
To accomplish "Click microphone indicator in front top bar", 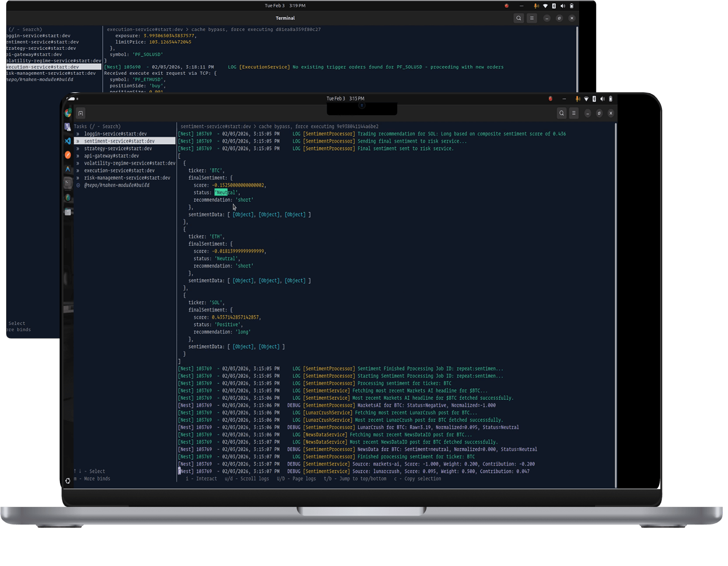I will 578,99.
